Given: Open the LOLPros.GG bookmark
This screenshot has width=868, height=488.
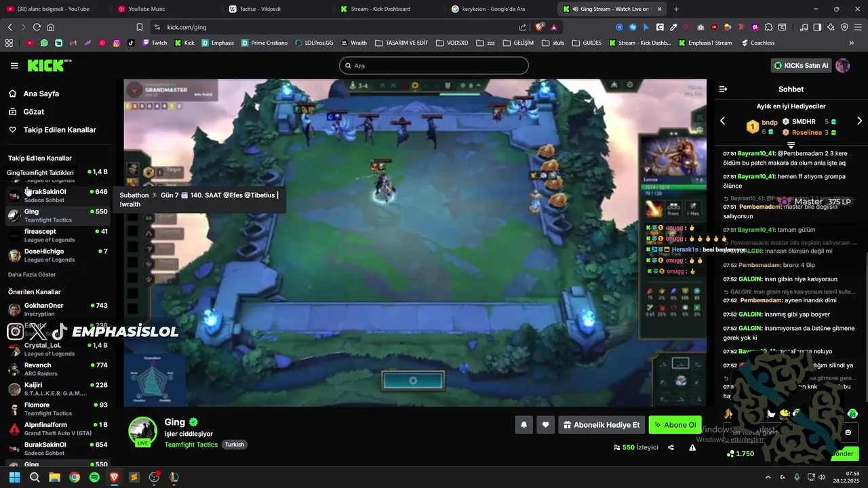Looking at the screenshot, I should 314,43.
